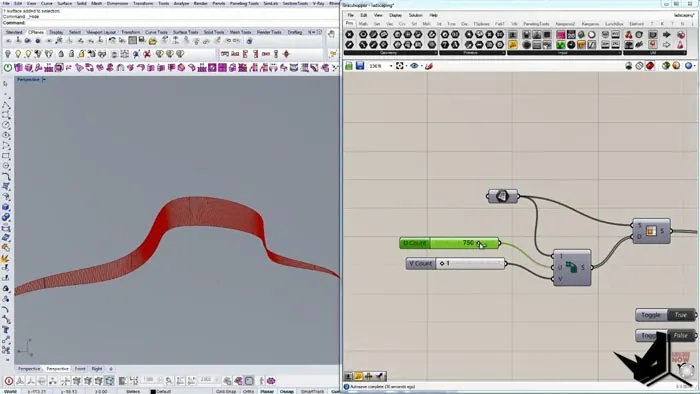Click the V Count slider grip
Viewport: 700px width, 394px height.
[x=442, y=263]
